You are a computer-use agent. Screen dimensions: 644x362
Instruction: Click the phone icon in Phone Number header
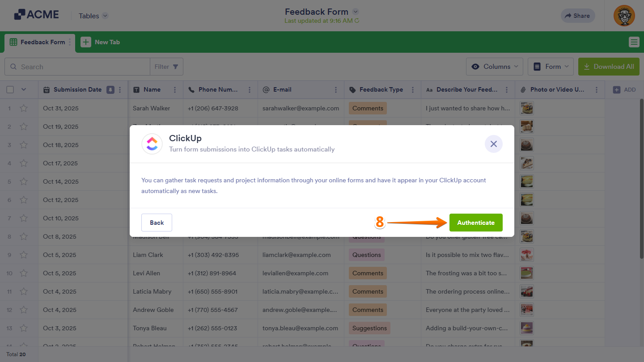(192, 89)
